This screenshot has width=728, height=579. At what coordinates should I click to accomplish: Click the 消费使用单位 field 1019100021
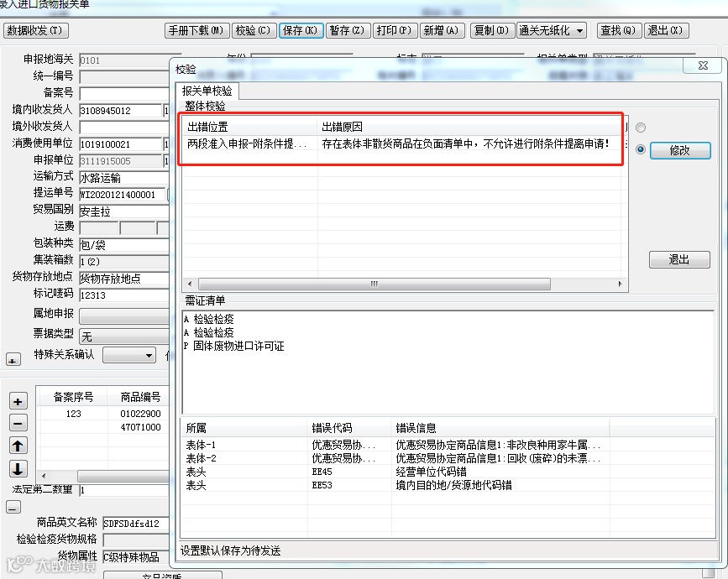pyautogui.click(x=120, y=143)
